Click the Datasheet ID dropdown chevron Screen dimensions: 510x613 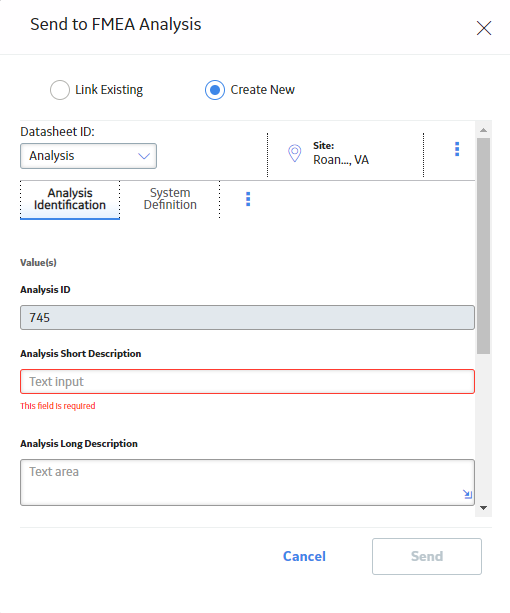[144, 156]
